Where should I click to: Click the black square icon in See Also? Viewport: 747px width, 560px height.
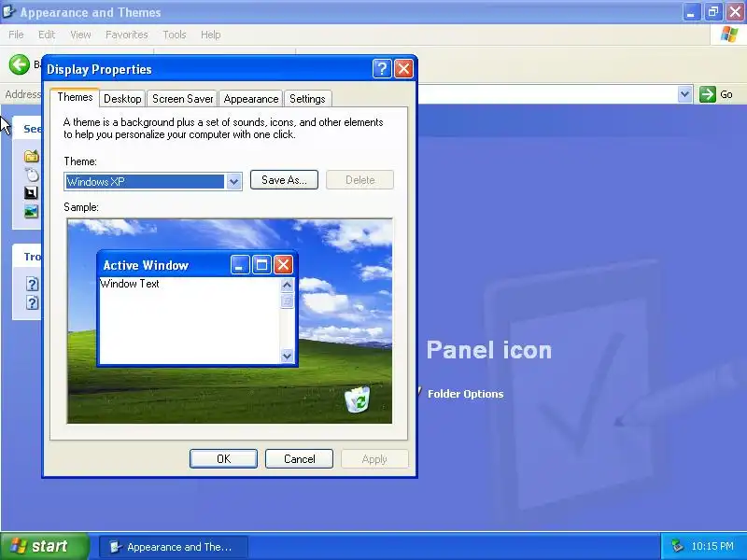(31, 192)
